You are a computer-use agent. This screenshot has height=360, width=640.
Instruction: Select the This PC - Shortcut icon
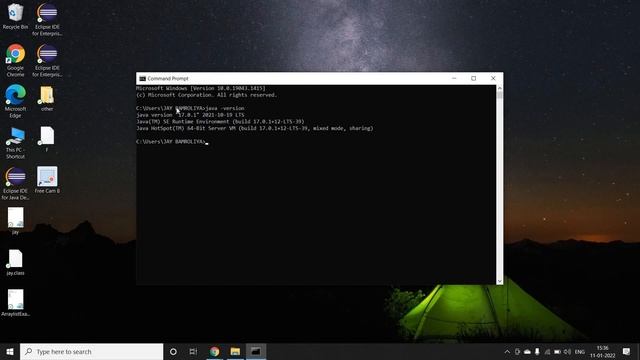pos(15,142)
